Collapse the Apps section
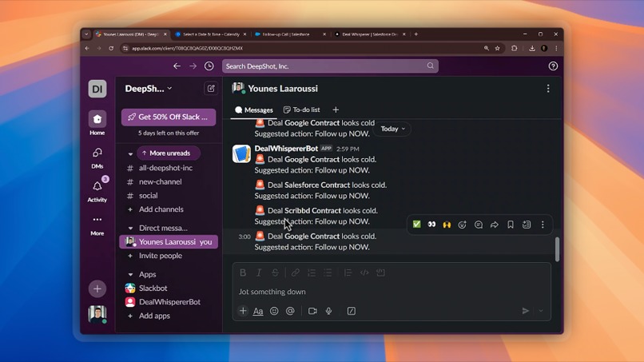 coord(130,274)
